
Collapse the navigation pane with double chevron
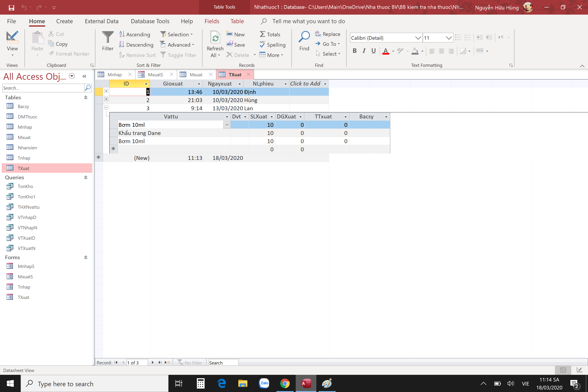tap(84, 76)
